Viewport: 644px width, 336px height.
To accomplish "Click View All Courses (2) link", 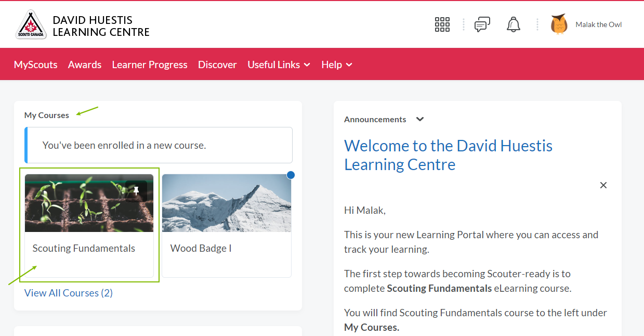I will tap(69, 293).
